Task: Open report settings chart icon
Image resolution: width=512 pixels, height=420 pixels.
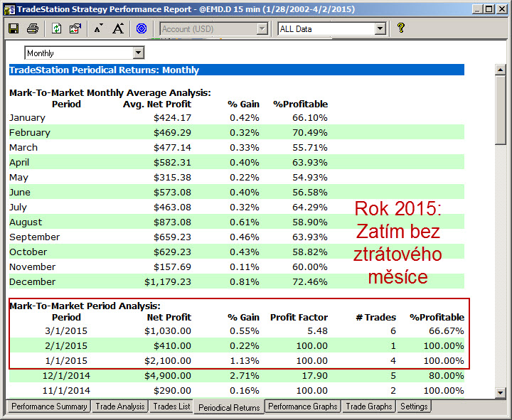Action: pyautogui.click(x=75, y=28)
